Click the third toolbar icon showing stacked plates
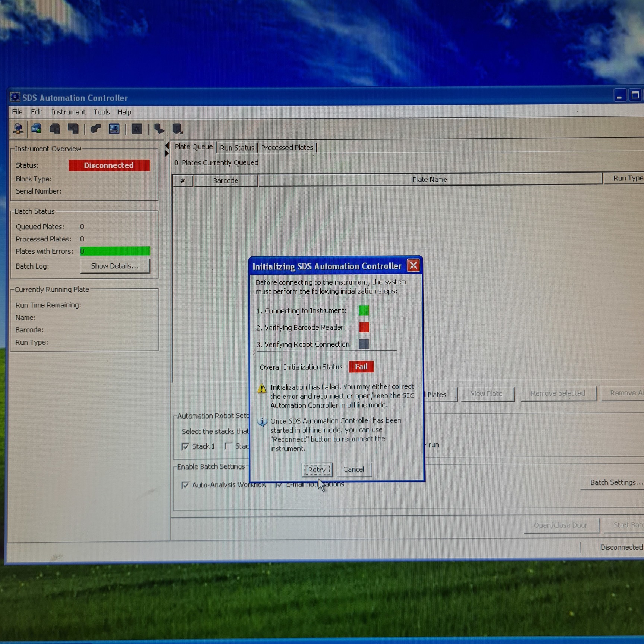Viewport: 644px width, 644px height. pyautogui.click(x=55, y=129)
